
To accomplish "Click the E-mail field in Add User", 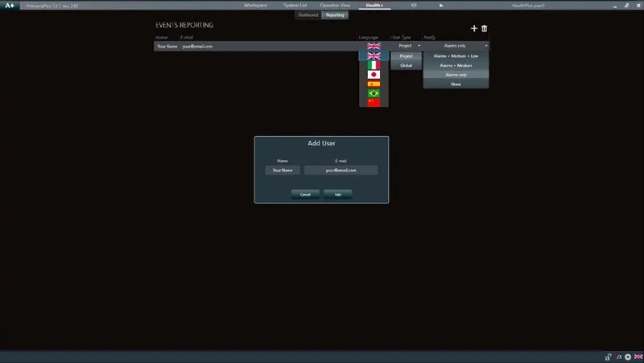I will 341,170.
